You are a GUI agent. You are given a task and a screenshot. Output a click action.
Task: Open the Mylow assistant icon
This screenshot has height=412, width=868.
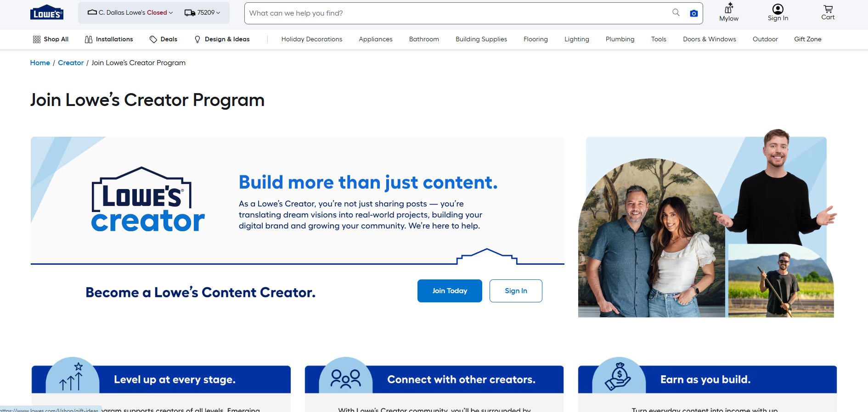click(729, 9)
